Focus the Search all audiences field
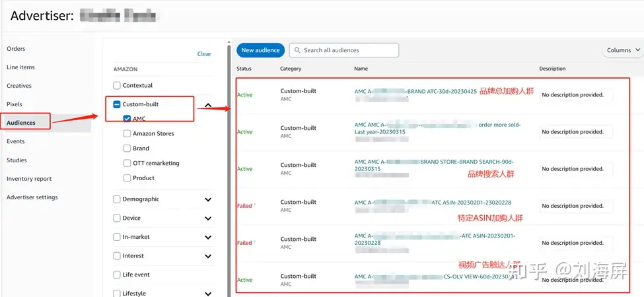Viewport: 644px width, 297px height. coord(344,50)
